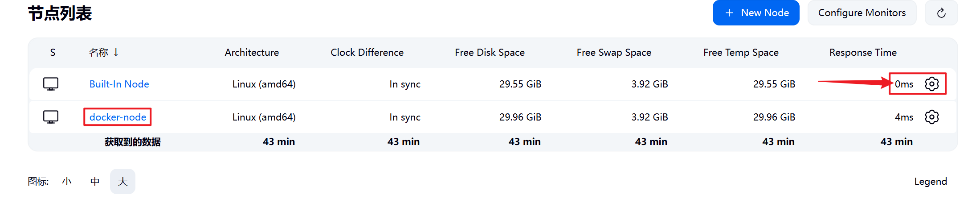Open the Legend link
This screenshot has width=980, height=208.
tap(931, 182)
